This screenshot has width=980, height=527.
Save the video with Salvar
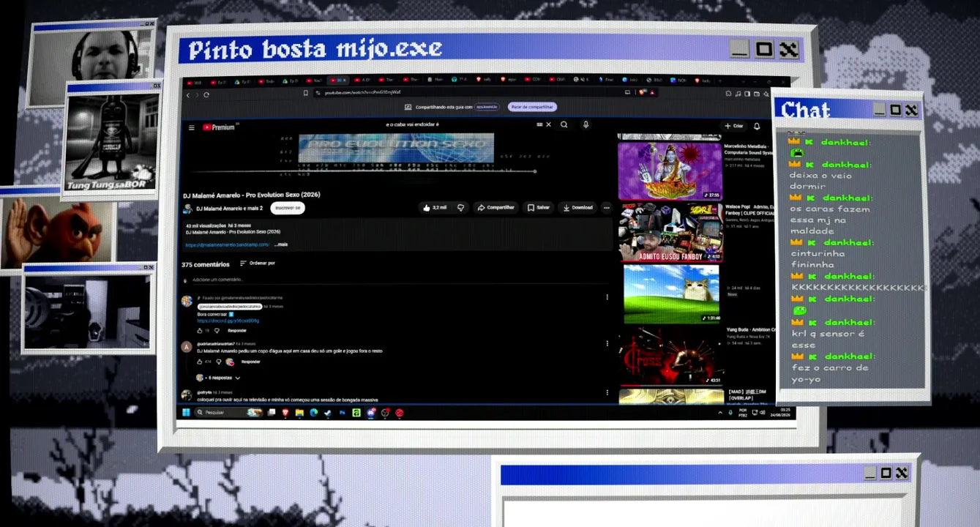[539, 208]
